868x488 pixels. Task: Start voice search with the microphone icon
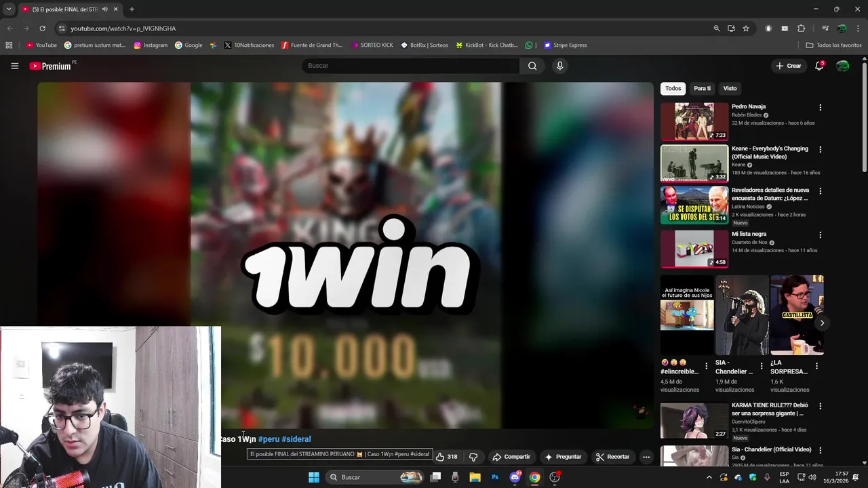click(559, 66)
